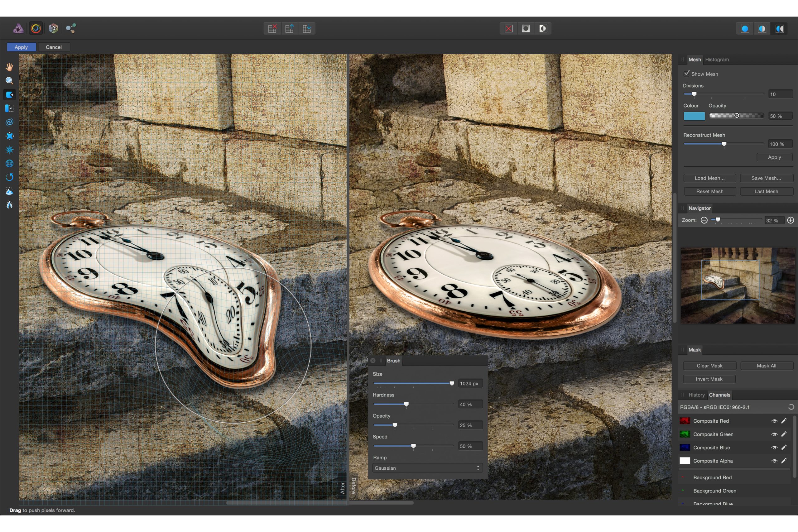Open the Ramp Gaussian dropdown
The image size is (798, 532).
pos(427,468)
